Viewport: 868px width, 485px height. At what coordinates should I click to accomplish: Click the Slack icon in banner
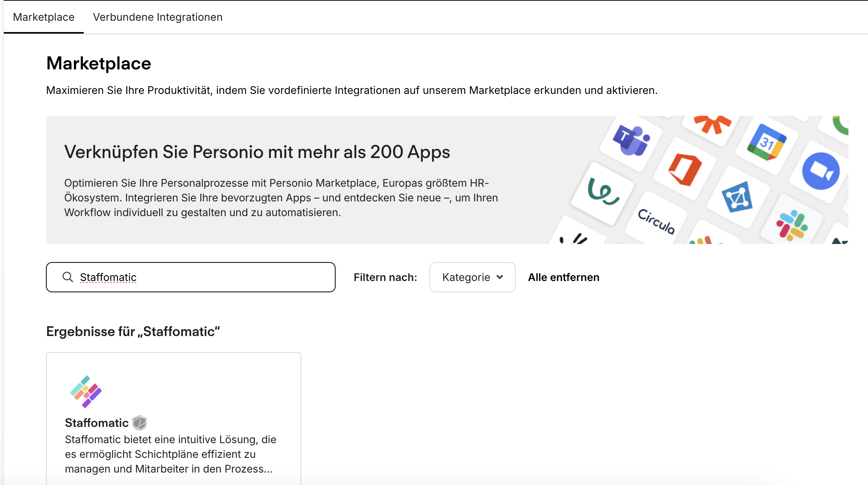click(792, 225)
